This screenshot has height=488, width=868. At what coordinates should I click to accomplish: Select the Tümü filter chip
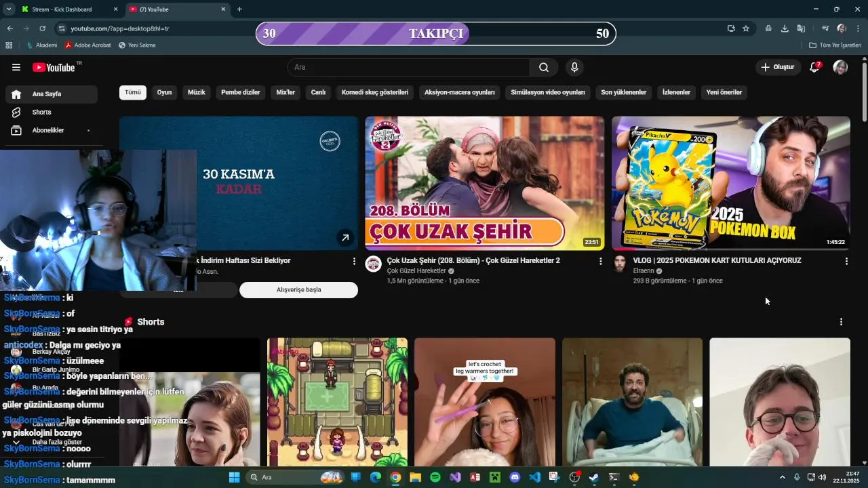(133, 92)
